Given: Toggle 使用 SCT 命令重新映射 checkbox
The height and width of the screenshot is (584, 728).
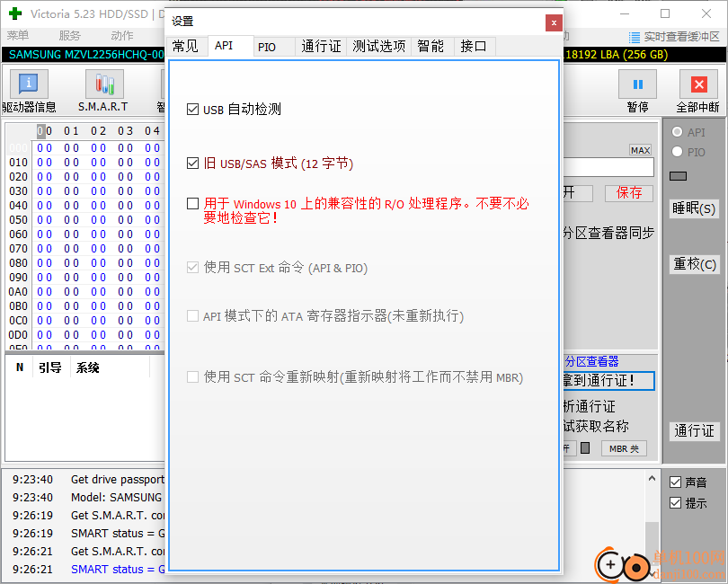Looking at the screenshot, I should tap(192, 377).
